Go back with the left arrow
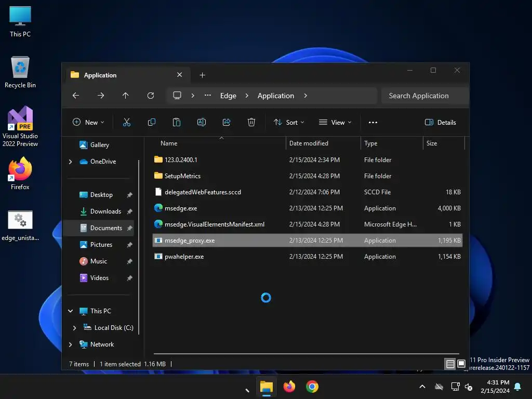532x399 pixels. click(76, 96)
